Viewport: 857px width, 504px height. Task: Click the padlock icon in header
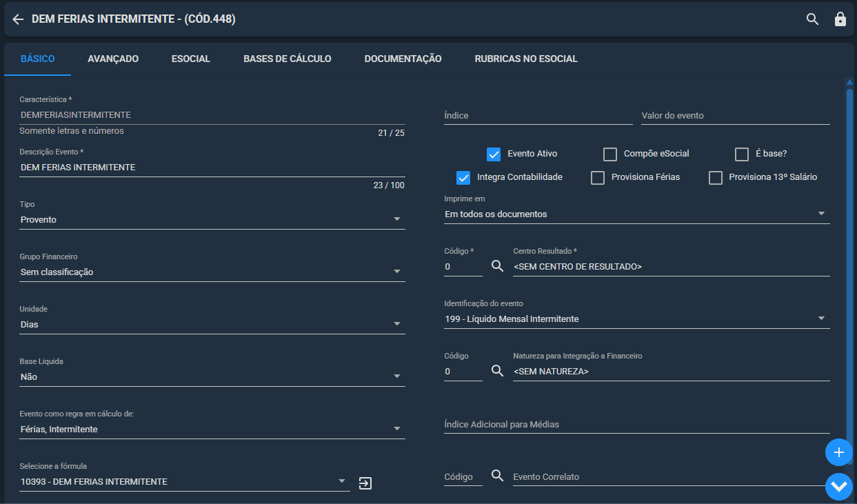tap(840, 19)
